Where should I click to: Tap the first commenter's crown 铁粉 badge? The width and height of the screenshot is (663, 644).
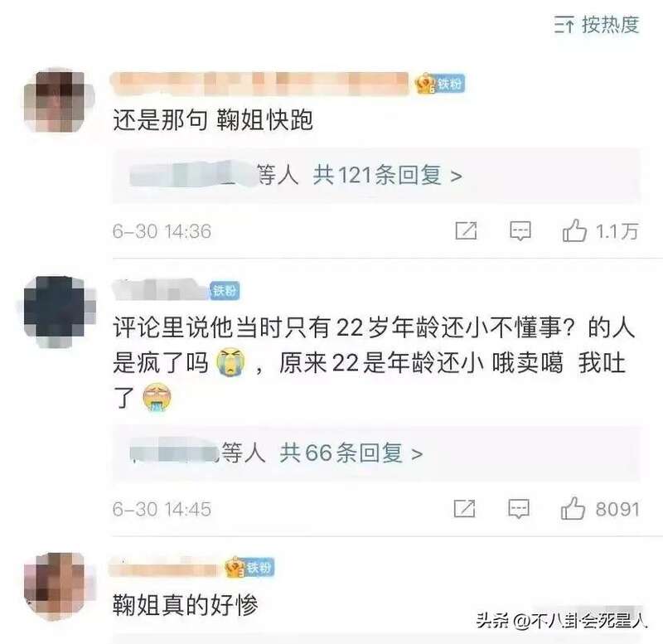[x=440, y=84]
